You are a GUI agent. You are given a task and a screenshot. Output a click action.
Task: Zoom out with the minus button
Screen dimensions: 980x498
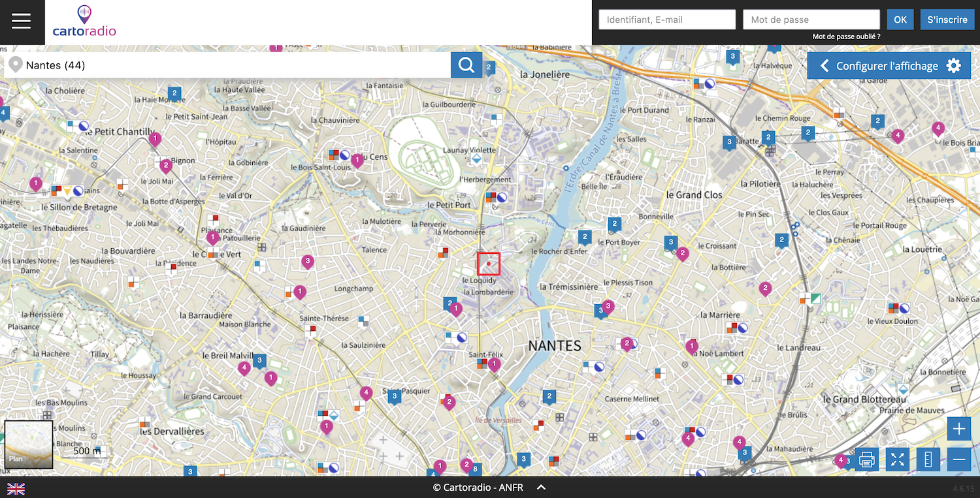tap(958, 459)
